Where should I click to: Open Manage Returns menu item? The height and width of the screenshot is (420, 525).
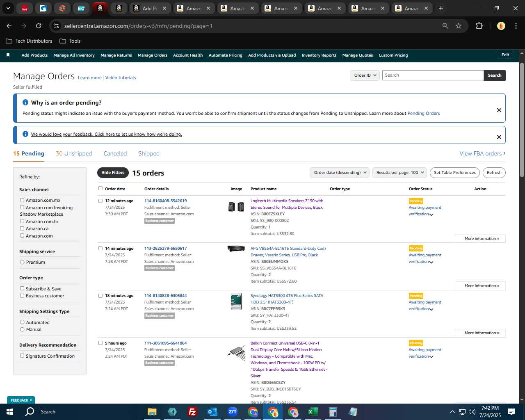pos(116,55)
